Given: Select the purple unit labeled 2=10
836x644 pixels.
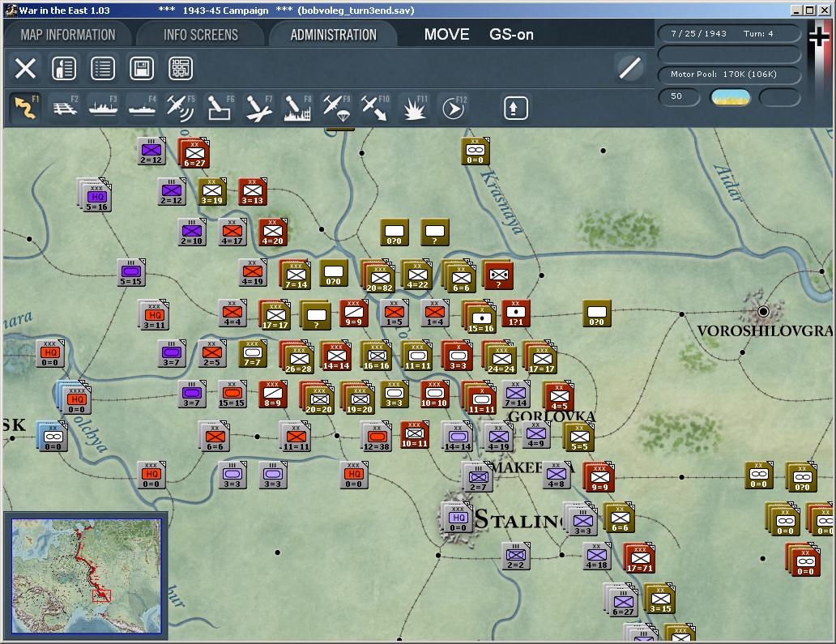Looking at the screenshot, I should (191, 232).
